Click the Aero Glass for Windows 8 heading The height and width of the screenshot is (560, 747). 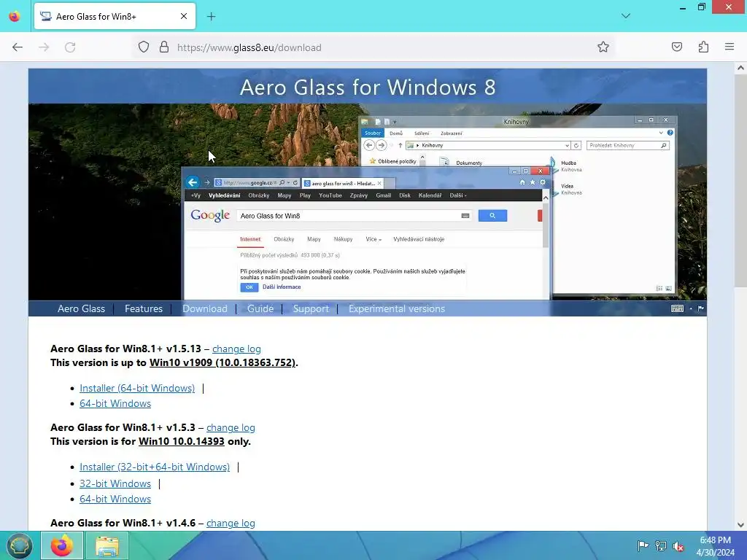[368, 87]
